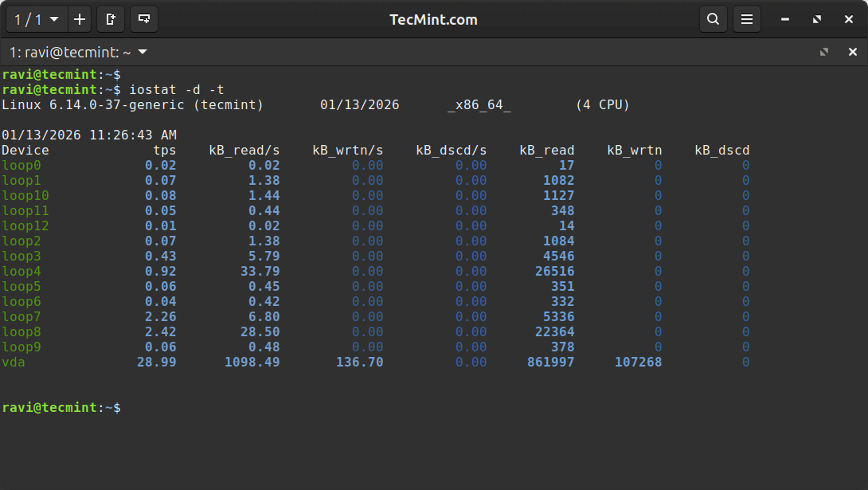
Task: Click the kB_read/s column header
Action: (x=244, y=150)
